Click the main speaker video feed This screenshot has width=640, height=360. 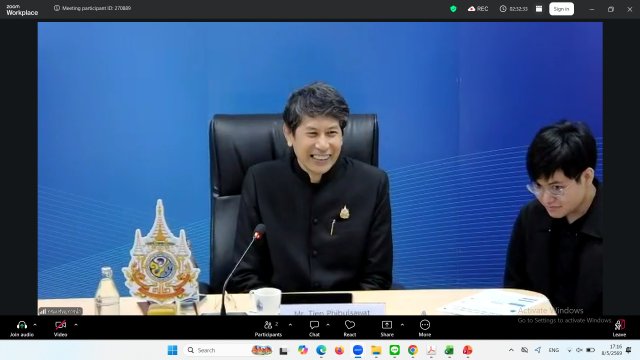(x=320, y=168)
